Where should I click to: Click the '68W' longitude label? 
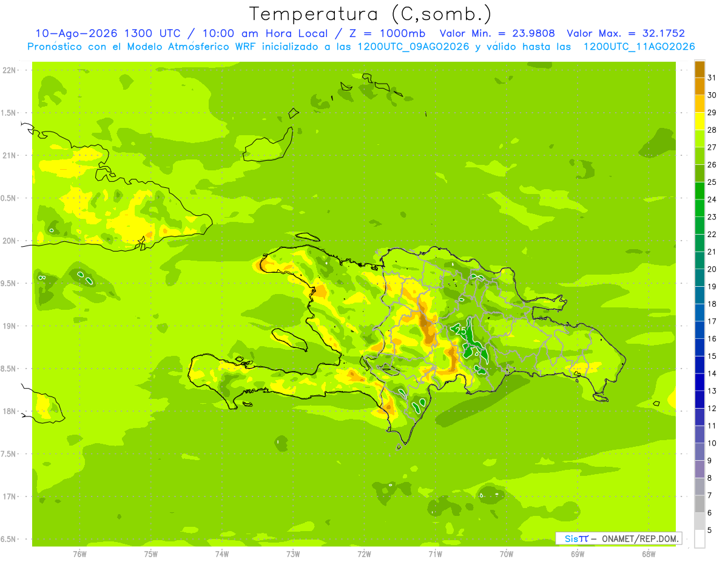tap(649, 554)
